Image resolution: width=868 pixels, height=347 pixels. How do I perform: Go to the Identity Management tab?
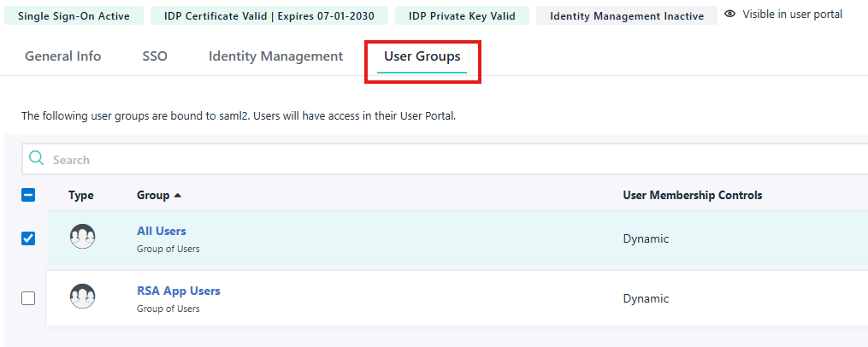(x=275, y=56)
